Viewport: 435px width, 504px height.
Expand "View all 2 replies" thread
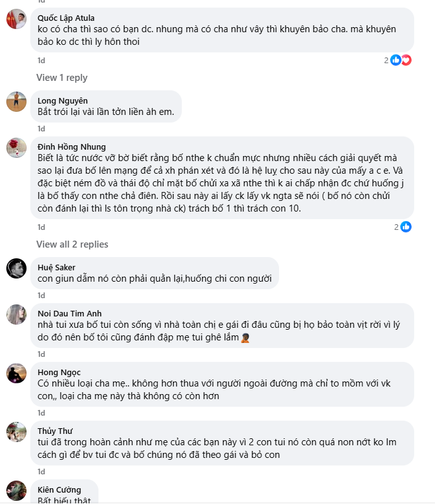(72, 244)
